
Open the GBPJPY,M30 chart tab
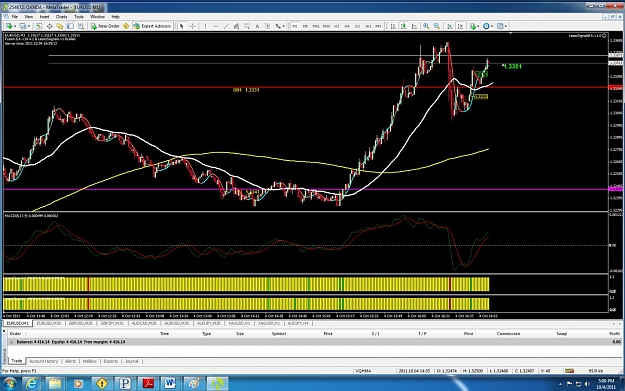click(x=112, y=323)
